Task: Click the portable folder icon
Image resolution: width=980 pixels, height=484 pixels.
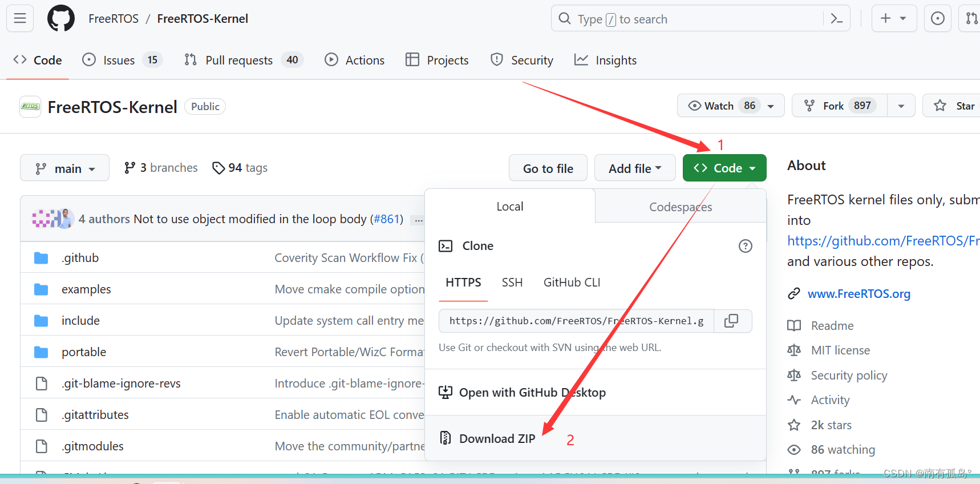Action: (41, 352)
